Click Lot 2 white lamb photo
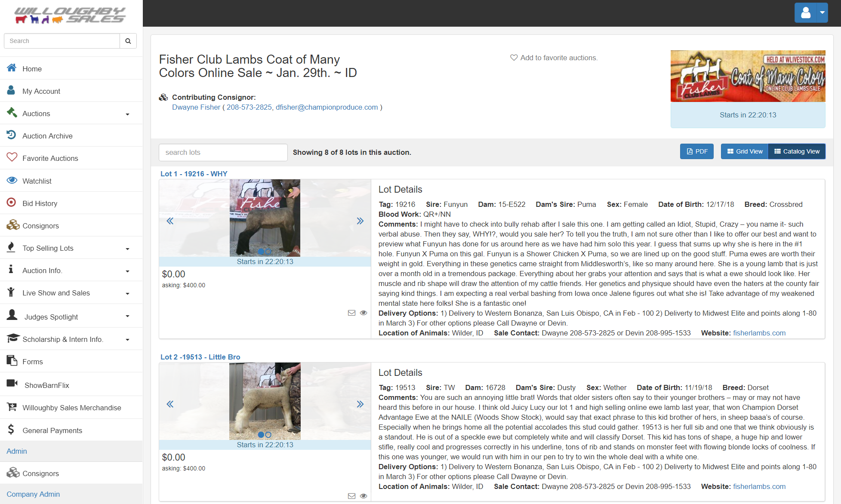Screen dimensions: 841x504 pos(265,401)
